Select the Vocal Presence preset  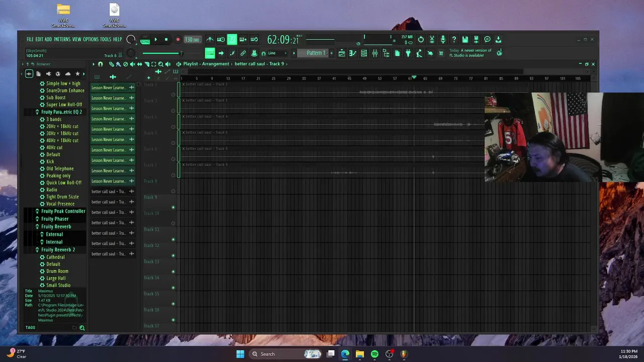(60, 204)
